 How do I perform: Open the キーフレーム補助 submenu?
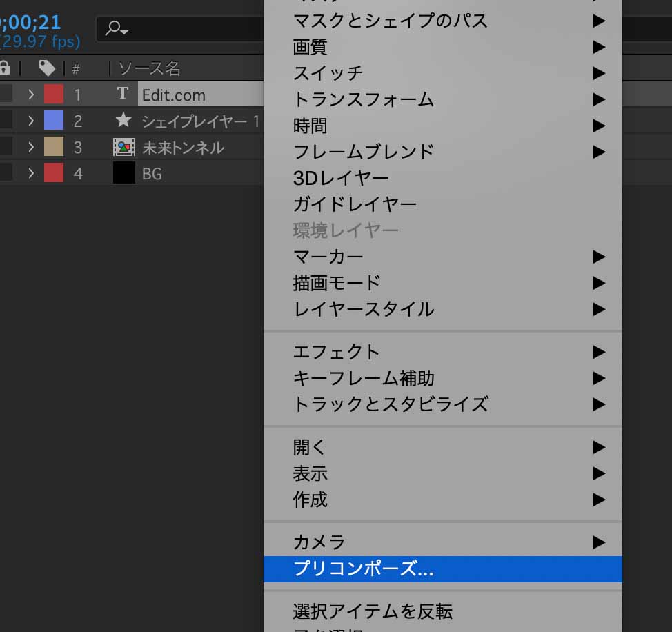coord(443,378)
